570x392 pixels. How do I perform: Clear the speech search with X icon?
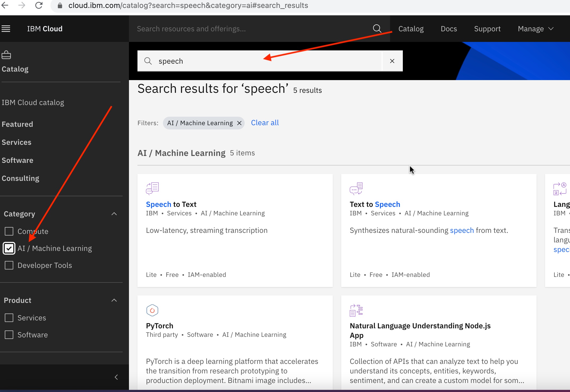(x=392, y=61)
